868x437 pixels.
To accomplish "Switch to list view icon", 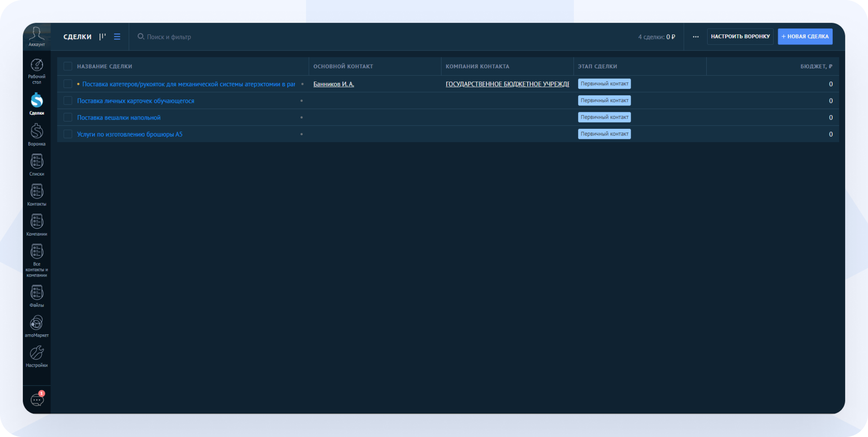I will 117,37.
